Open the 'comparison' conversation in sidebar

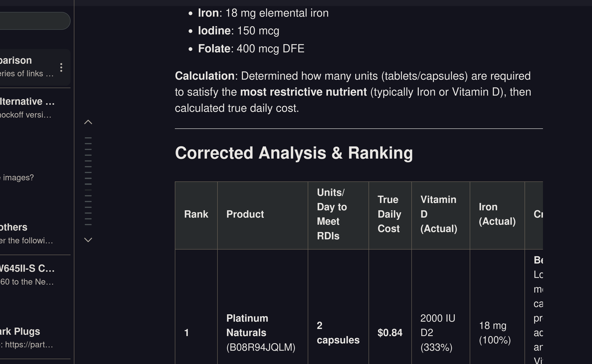click(x=26, y=67)
